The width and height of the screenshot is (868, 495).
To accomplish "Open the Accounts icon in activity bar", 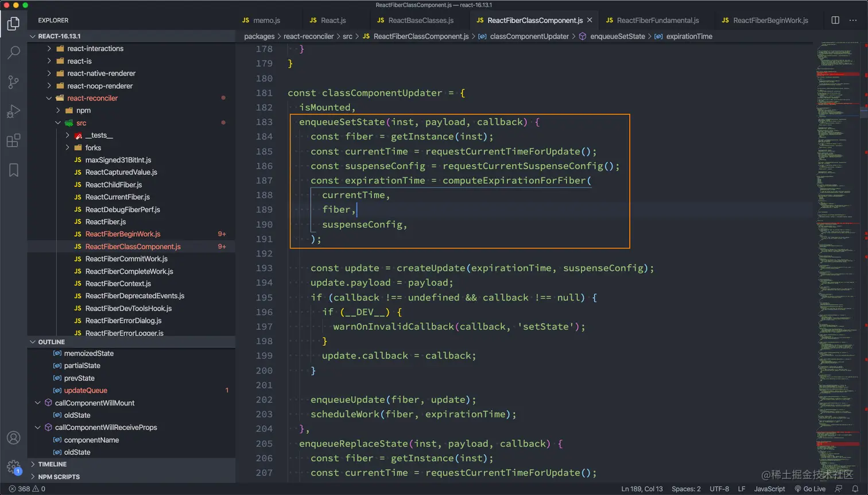I will [13, 438].
